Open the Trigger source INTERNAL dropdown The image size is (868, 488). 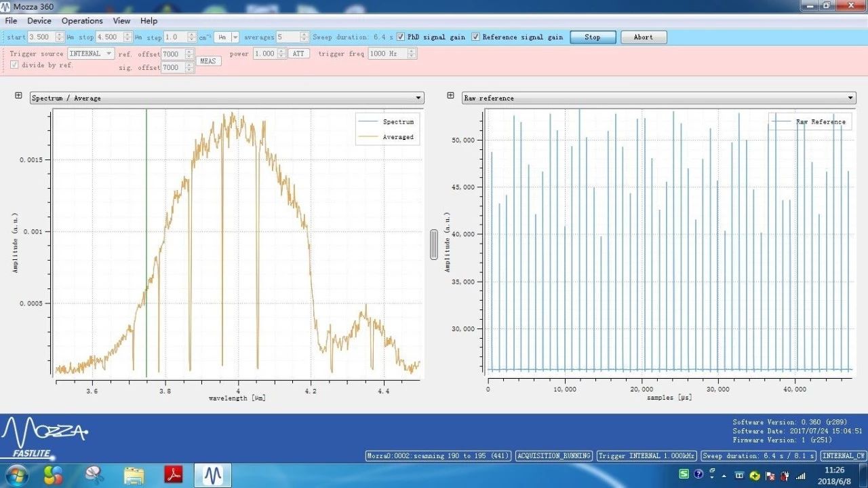[90, 54]
